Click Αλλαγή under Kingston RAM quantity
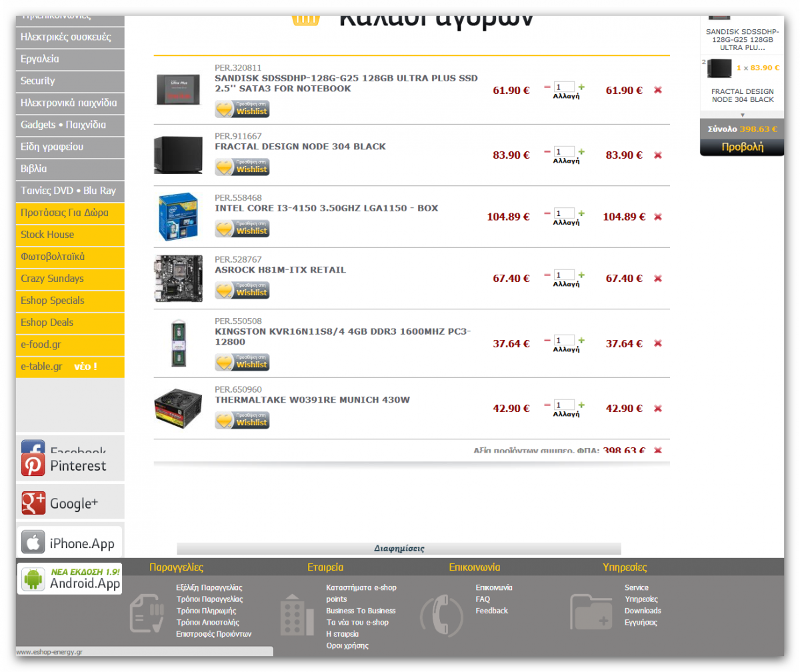800x672 pixels. pyautogui.click(x=566, y=349)
